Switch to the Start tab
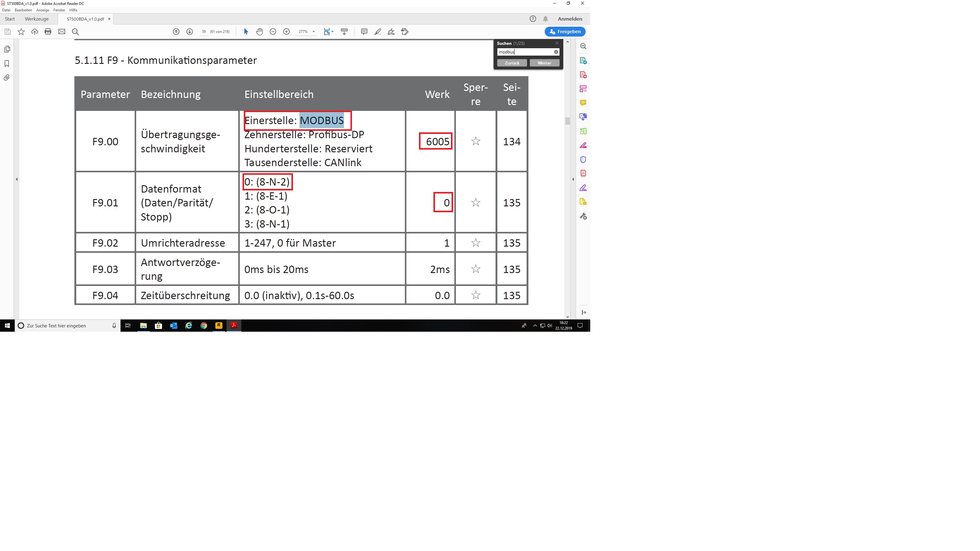 pos(10,19)
